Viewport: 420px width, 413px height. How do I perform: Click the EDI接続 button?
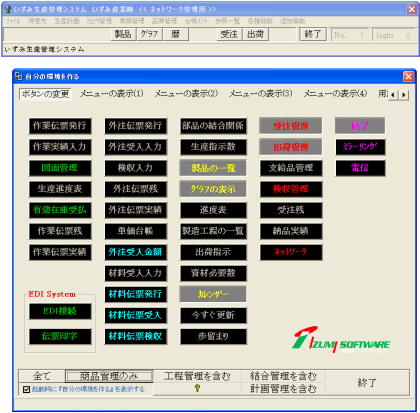tap(60, 311)
